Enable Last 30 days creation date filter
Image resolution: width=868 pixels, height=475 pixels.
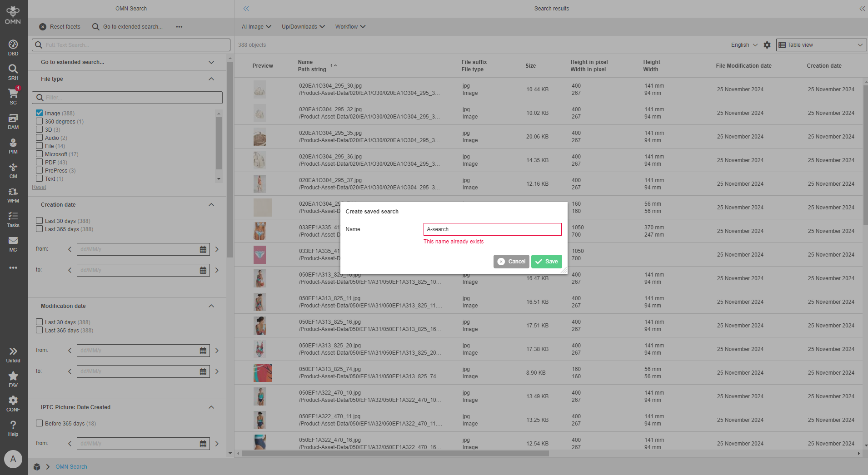(39, 220)
